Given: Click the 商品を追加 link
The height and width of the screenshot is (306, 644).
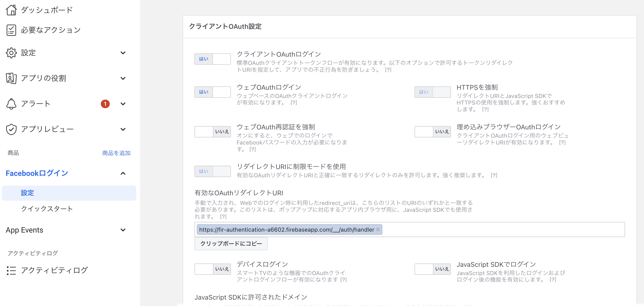Looking at the screenshot, I should click(x=116, y=153).
